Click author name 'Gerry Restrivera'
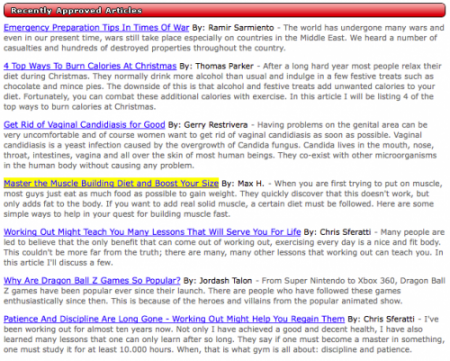Viewport: 450px width, 361px height. (x=216, y=125)
